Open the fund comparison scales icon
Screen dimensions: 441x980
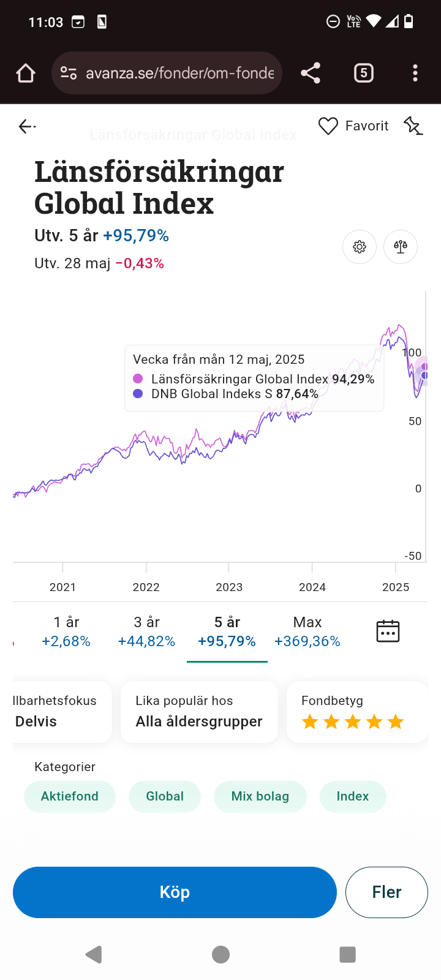tap(401, 247)
